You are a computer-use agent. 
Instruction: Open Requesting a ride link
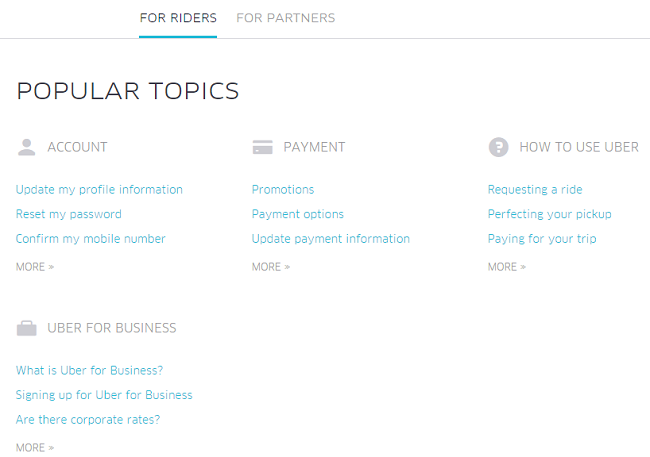pyautogui.click(x=535, y=190)
